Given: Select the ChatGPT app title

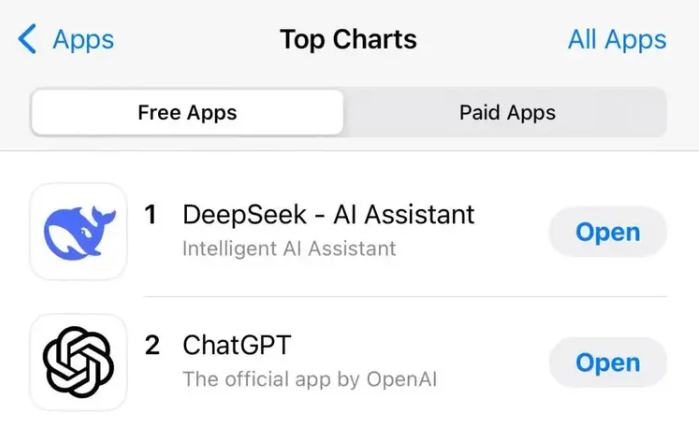Looking at the screenshot, I should coord(237,345).
